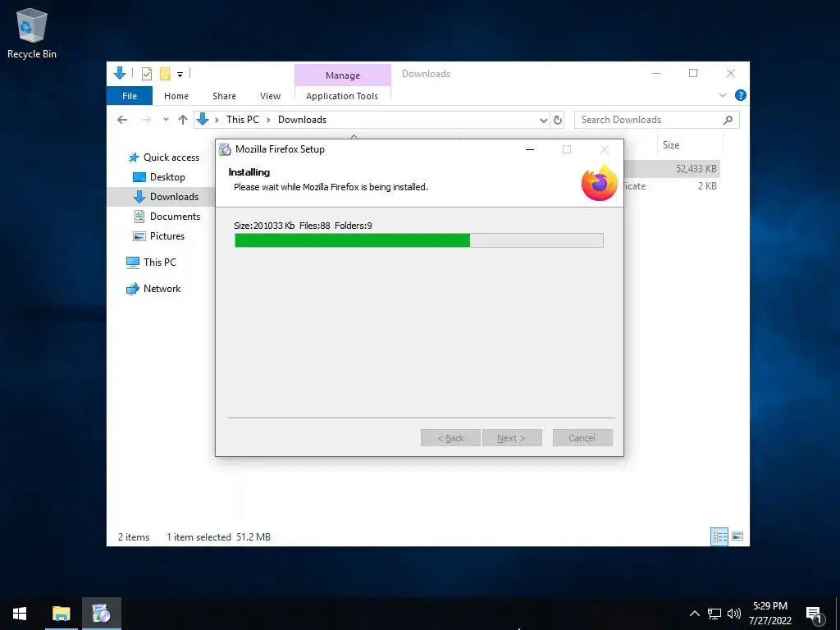The height and width of the screenshot is (630, 840).
Task: Click 'Size:201033 Kb Files:88 Folders:9' text
Action: point(303,226)
